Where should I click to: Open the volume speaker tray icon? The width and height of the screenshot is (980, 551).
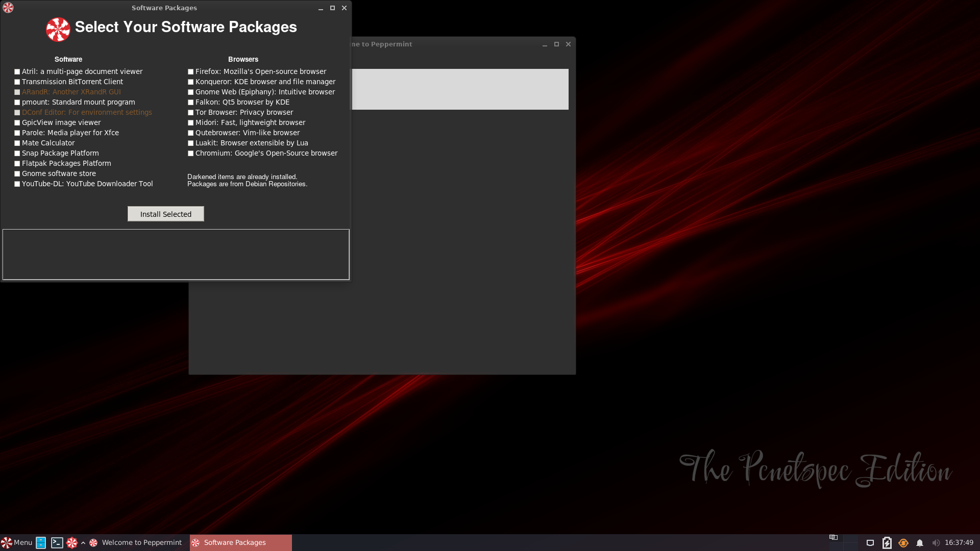[936, 543]
